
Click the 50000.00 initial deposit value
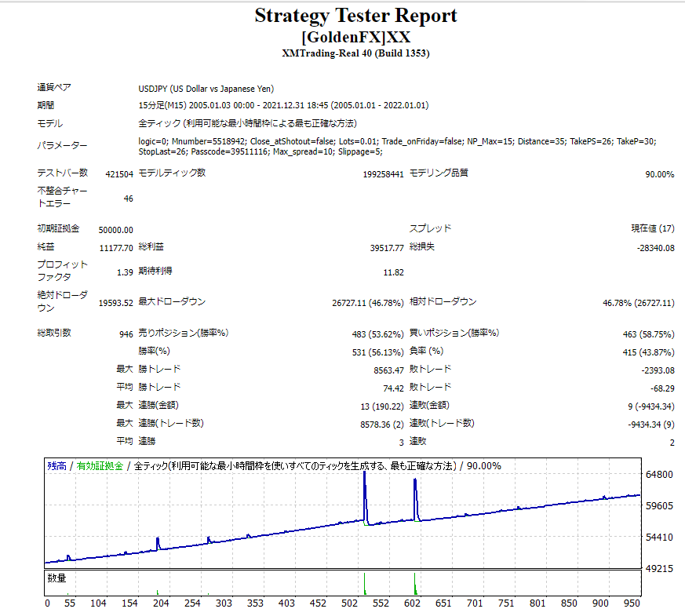click(x=116, y=230)
